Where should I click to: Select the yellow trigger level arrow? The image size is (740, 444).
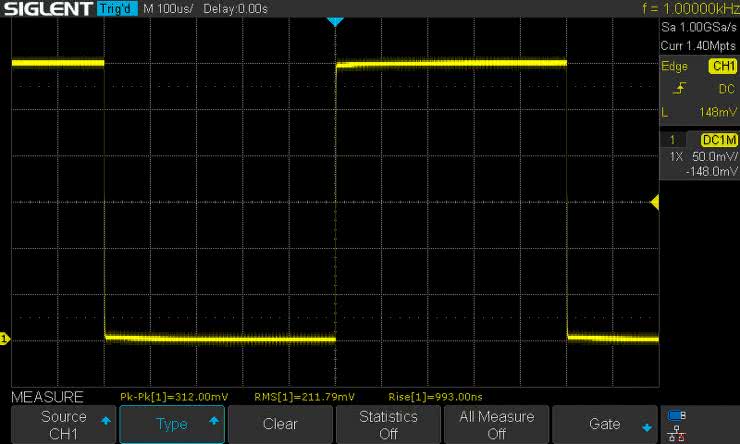(654, 203)
